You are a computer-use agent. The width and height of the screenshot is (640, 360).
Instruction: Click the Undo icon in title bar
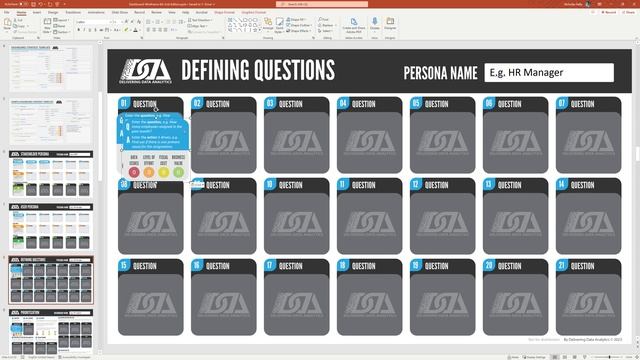pos(40,4)
